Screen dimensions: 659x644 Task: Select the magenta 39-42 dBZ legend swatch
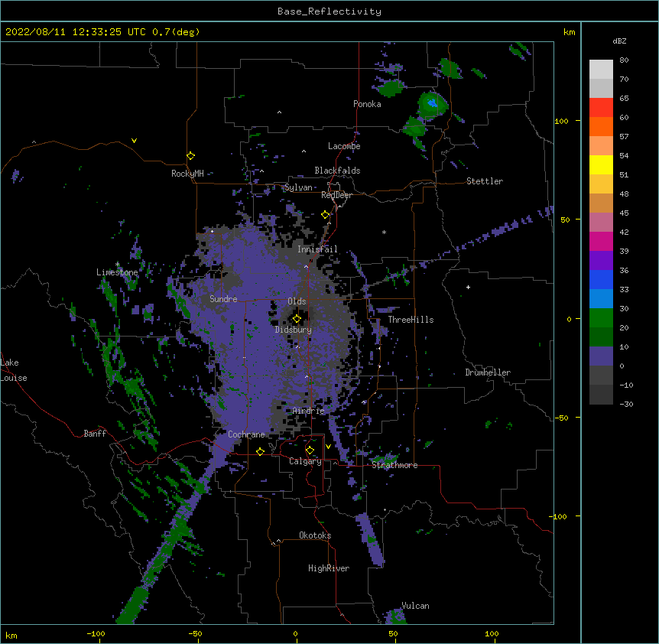[601, 241]
